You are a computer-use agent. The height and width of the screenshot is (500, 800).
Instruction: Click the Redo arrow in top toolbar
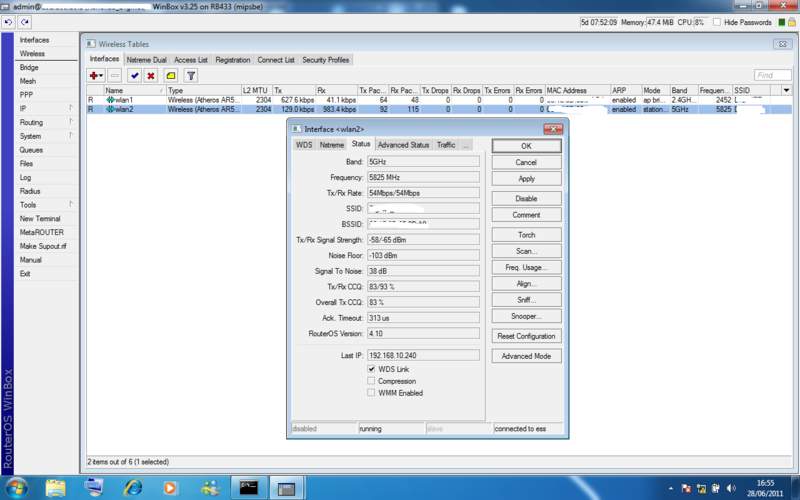(23, 22)
